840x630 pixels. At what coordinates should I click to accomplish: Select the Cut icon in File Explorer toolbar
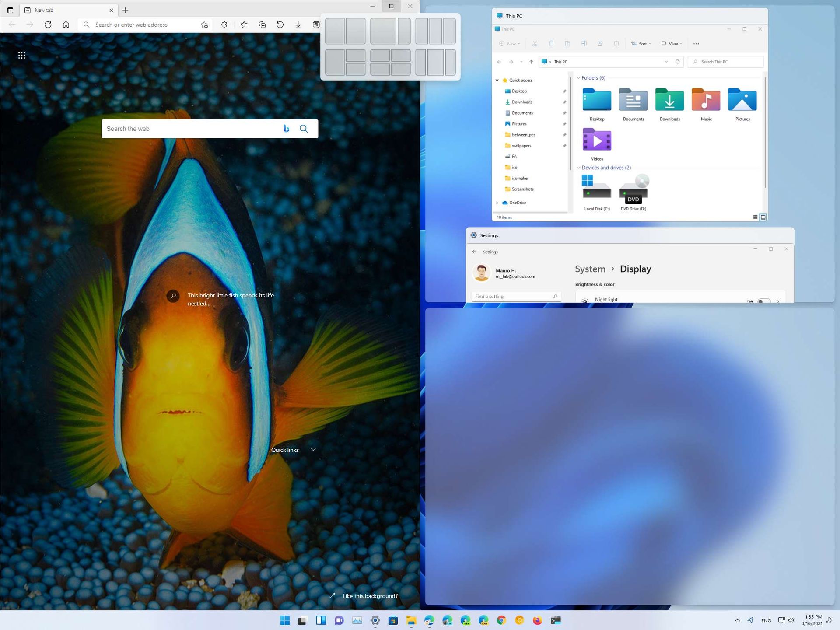point(535,44)
